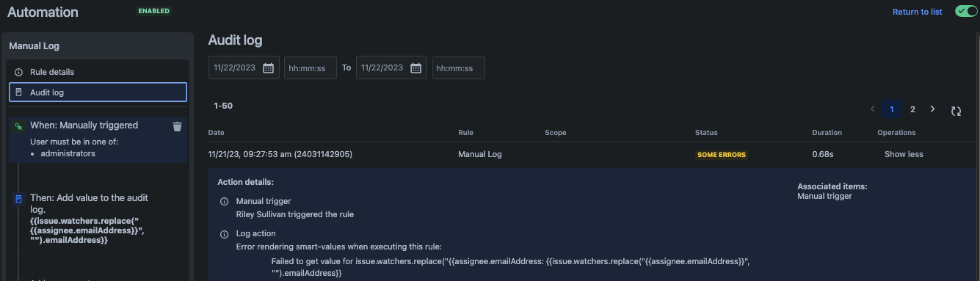Screen dimensions: 980x281
Task: Click the Associated items Manual trigger text
Action: pos(824,196)
